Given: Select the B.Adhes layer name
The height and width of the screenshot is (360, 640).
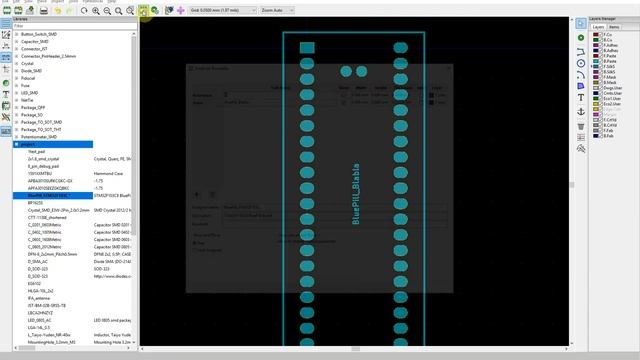Looking at the screenshot, I should [x=611, y=51].
